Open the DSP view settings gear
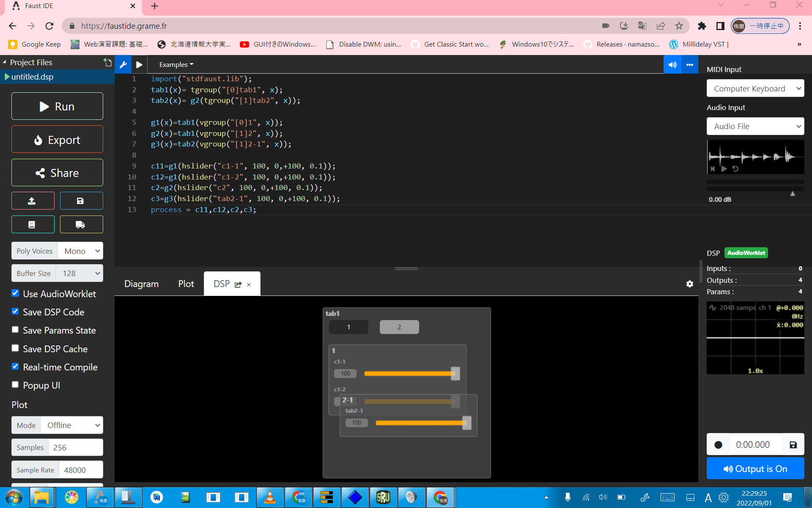 tap(690, 284)
